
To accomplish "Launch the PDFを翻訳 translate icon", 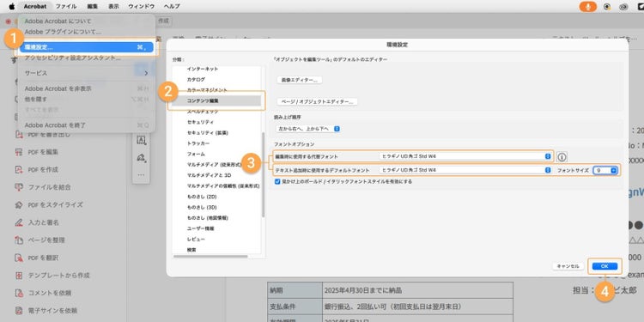I will point(18,258).
